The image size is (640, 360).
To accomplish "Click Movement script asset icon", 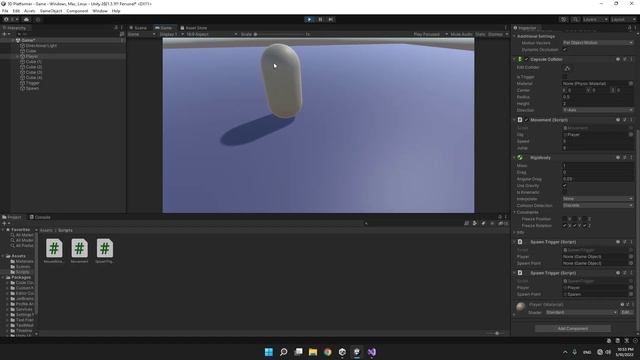I will (x=80, y=248).
